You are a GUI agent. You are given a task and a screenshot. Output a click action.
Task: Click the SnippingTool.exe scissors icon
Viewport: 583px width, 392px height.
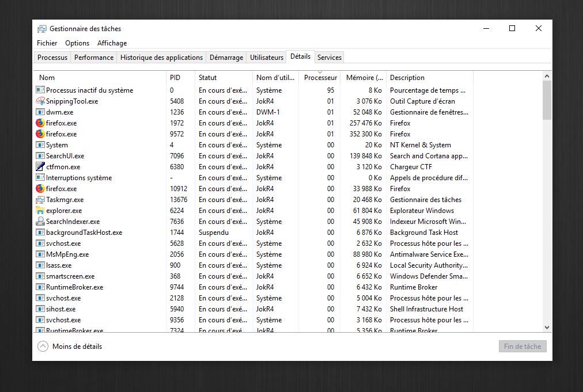tap(40, 101)
